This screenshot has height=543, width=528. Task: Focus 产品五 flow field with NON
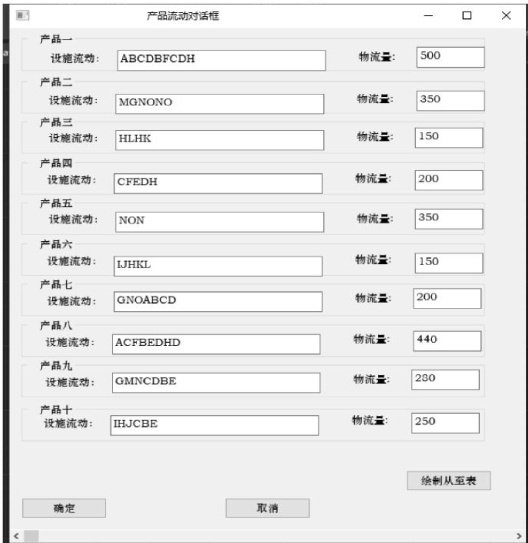[x=220, y=222]
